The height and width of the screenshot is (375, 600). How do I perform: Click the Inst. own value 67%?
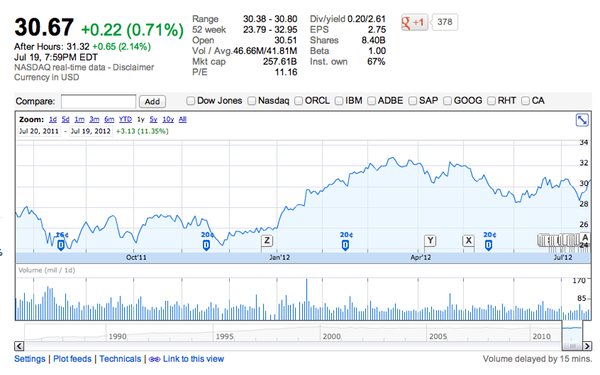376,62
